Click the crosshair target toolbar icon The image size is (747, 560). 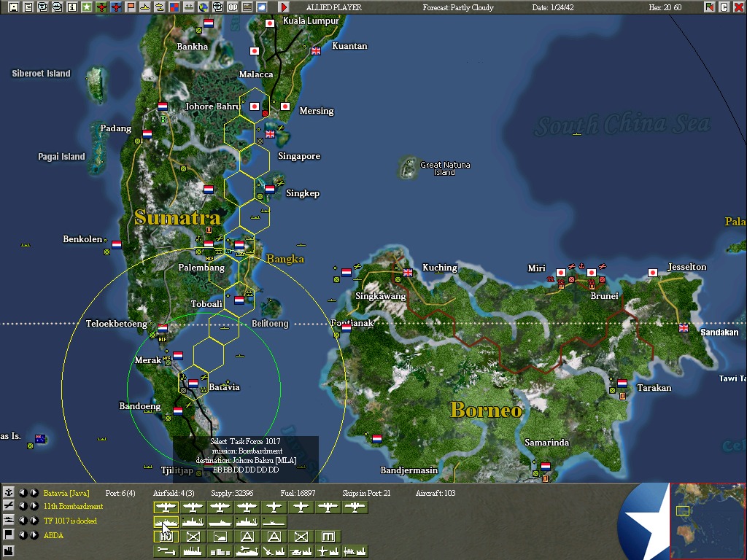(217, 7)
